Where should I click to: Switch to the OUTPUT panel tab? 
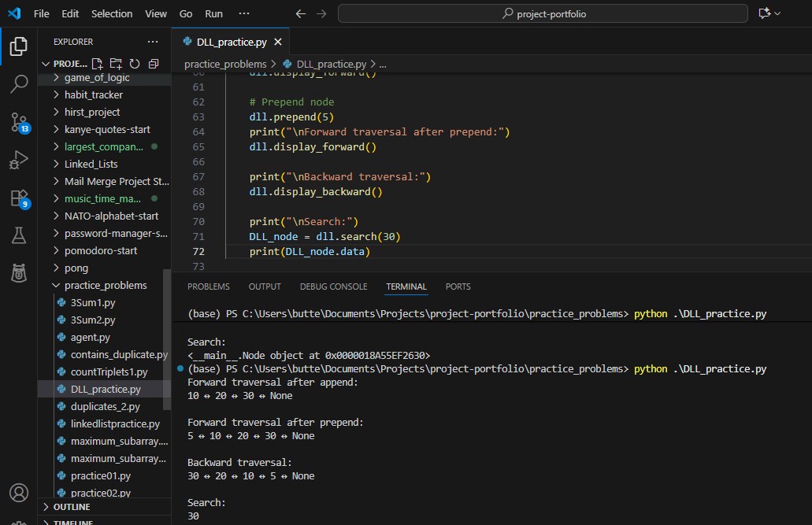pos(264,287)
